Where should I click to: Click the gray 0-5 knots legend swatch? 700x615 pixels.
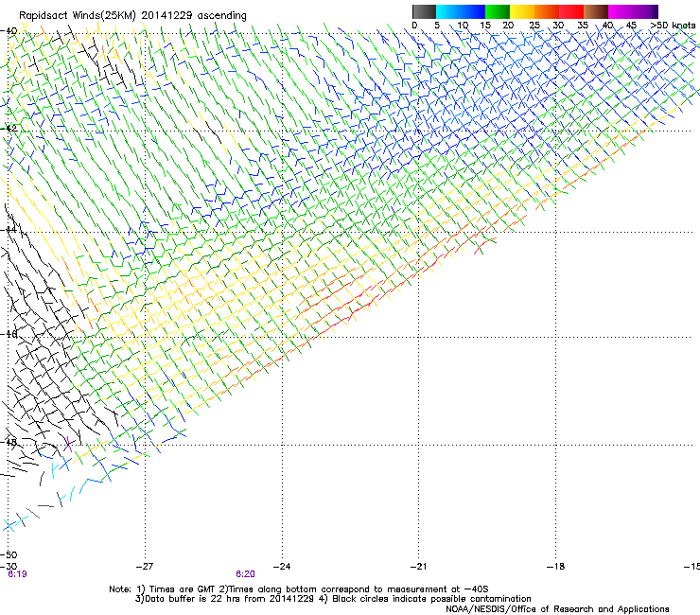pyautogui.click(x=424, y=11)
